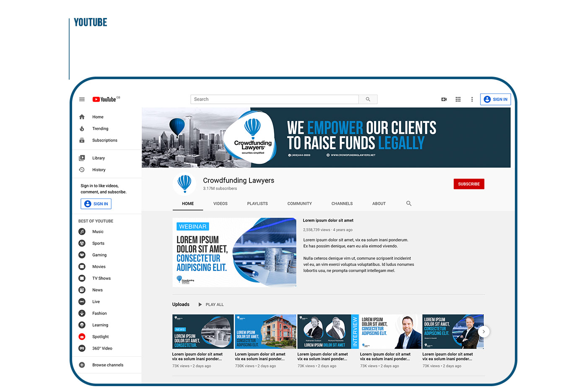Image resolution: width=587 pixels, height=392 pixels.
Task: Click the Learning category icon
Action: click(x=82, y=325)
